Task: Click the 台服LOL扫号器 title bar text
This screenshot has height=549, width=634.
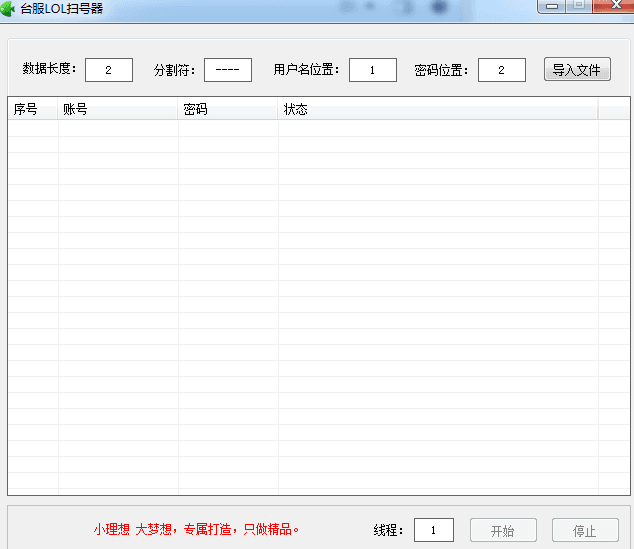Action: [x=61, y=8]
